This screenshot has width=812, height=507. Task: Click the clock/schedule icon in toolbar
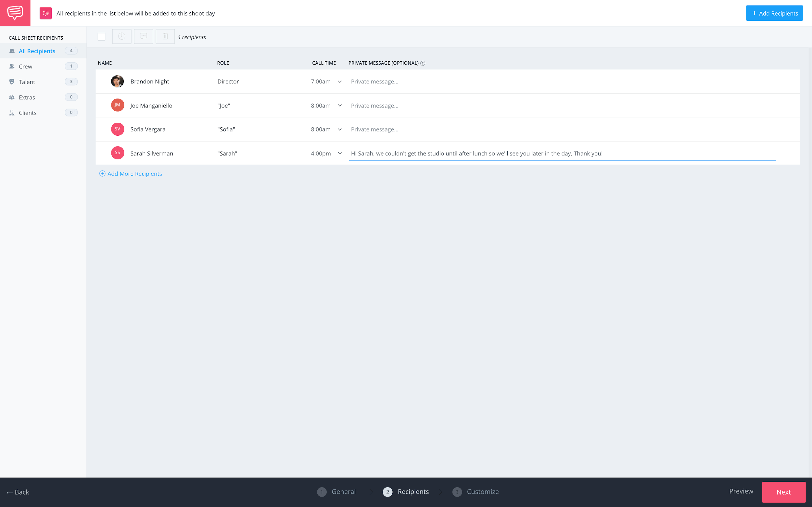[121, 37]
